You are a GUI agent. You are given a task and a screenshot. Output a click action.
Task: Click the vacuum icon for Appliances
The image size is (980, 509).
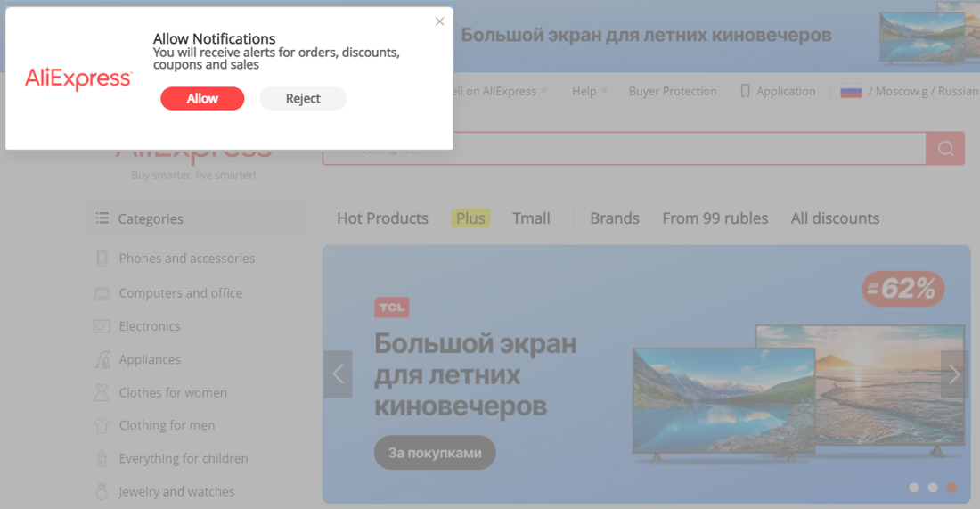(x=102, y=359)
